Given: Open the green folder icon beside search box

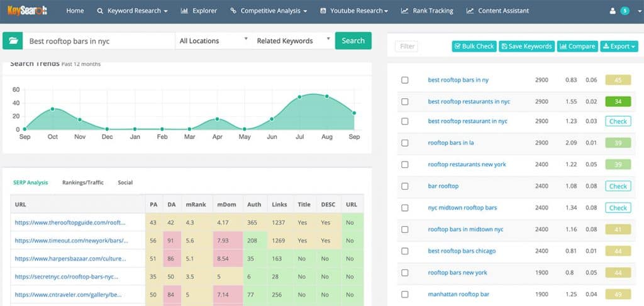Looking at the screenshot, I should (x=13, y=41).
